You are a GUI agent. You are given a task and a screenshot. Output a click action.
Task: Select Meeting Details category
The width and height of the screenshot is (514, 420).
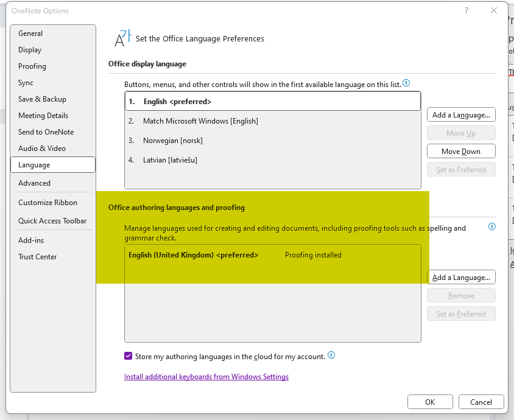click(x=53, y=115)
